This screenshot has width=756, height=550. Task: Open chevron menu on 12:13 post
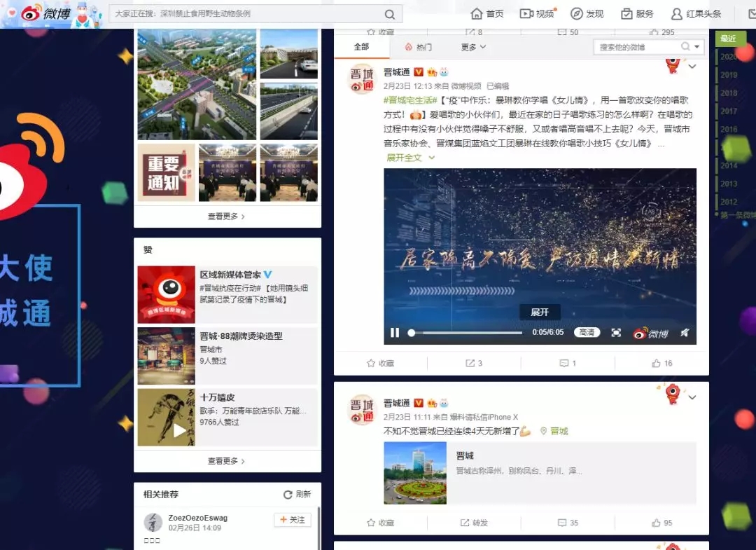[x=692, y=67]
